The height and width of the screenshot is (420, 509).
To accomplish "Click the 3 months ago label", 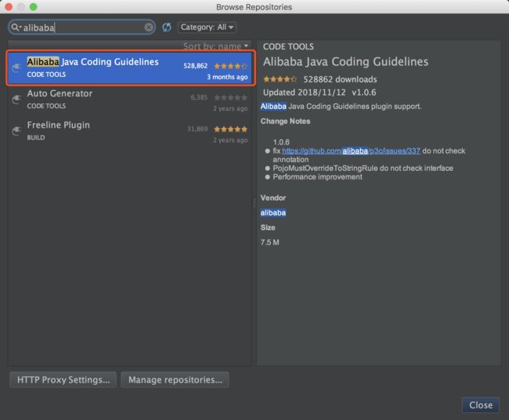I will (x=227, y=77).
